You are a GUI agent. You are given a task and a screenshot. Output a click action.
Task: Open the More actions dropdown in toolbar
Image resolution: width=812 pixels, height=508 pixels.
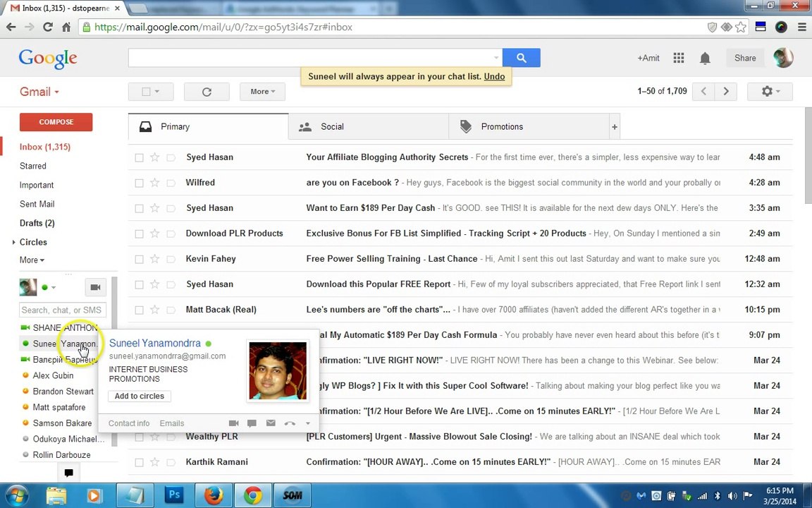[x=262, y=92]
